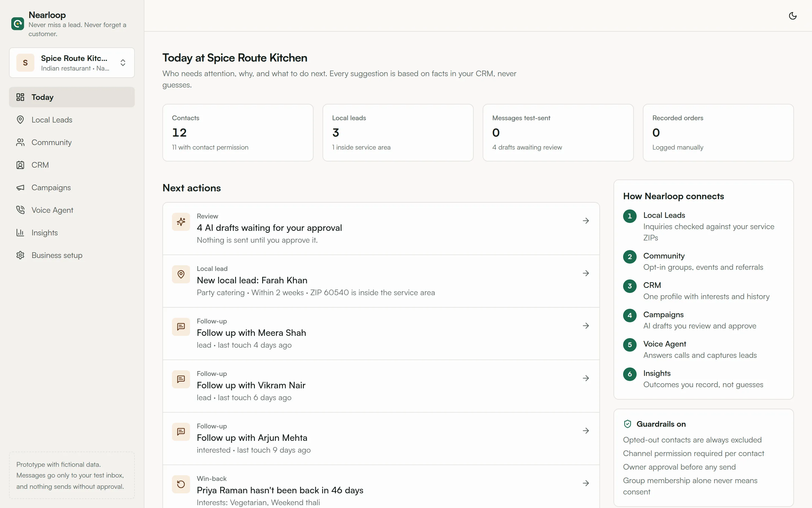Open Business setup label in sidebar

pos(57,255)
